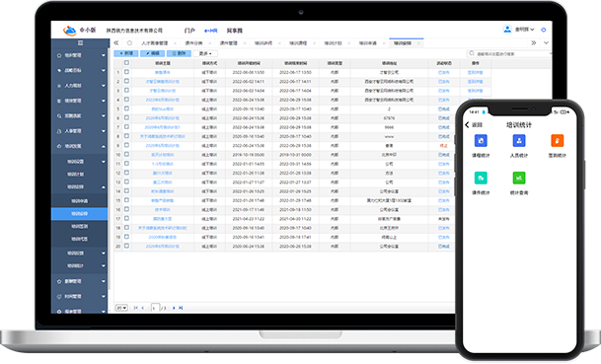Open the green 统计查询 icon
The width and height of the screenshot is (601, 364).
[x=519, y=178]
